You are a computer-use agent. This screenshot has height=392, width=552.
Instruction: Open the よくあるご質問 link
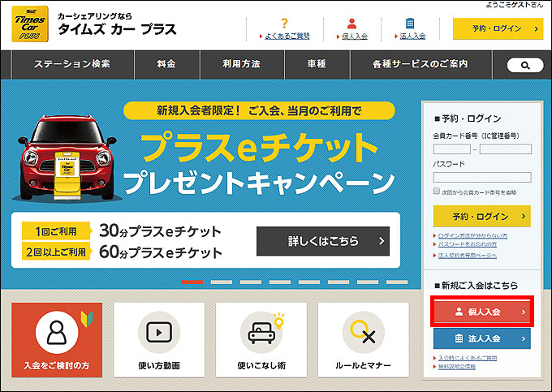pyautogui.click(x=287, y=36)
